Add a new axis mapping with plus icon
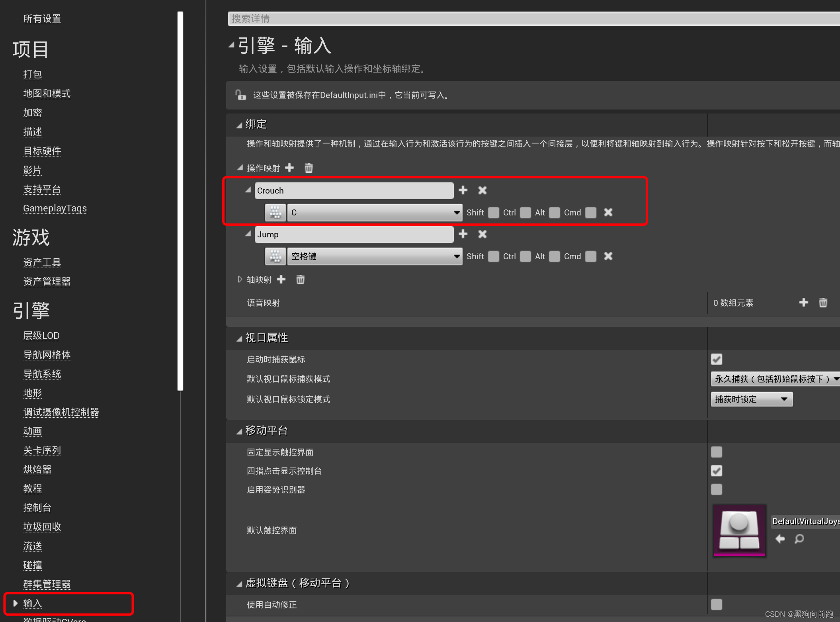 pos(281,279)
